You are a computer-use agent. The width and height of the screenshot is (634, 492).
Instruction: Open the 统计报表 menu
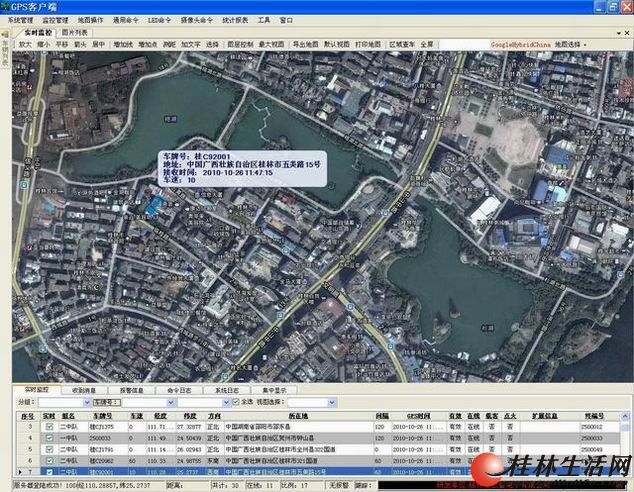(x=235, y=20)
